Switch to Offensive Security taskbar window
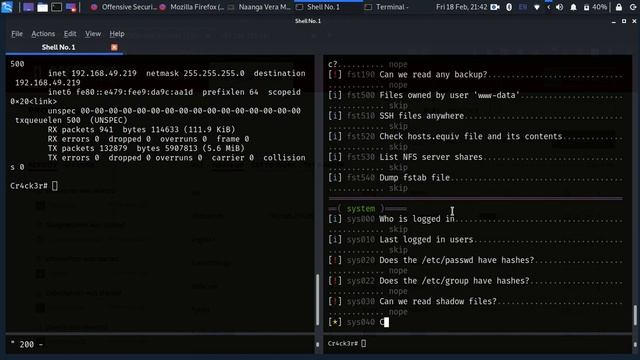 coord(124,7)
